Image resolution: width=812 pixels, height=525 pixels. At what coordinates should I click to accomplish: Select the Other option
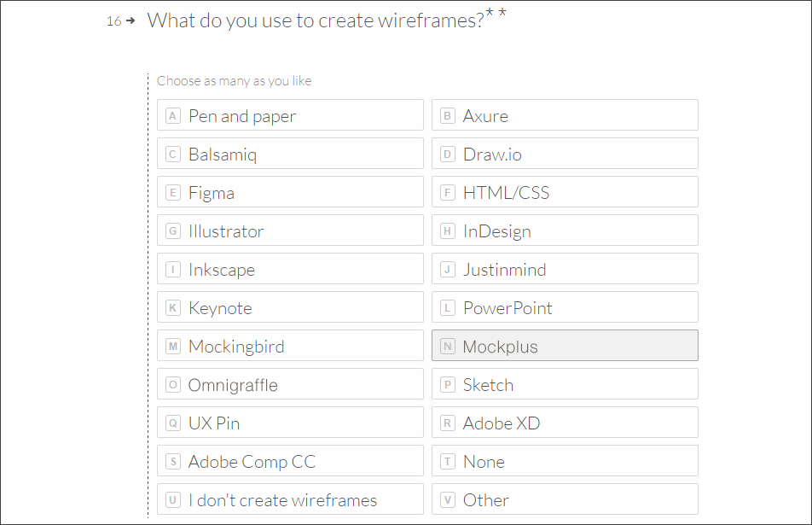tap(565, 499)
